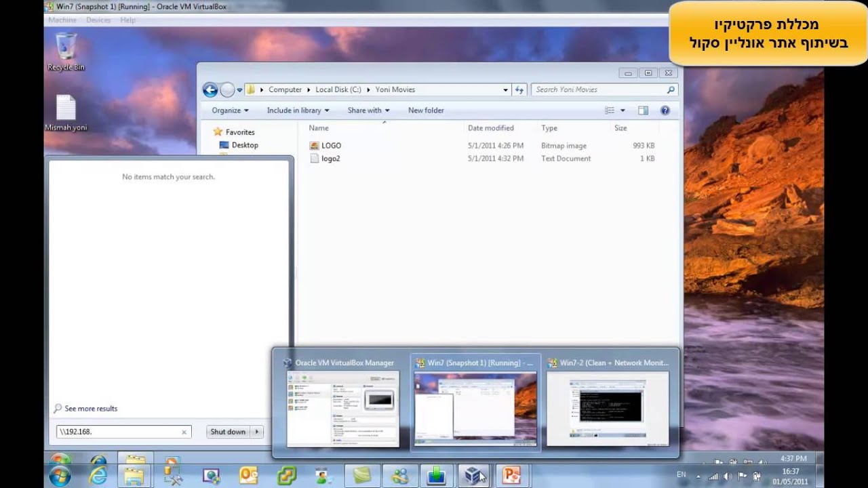Open the Share with dropdown
This screenshot has width=868, height=488.
368,110
